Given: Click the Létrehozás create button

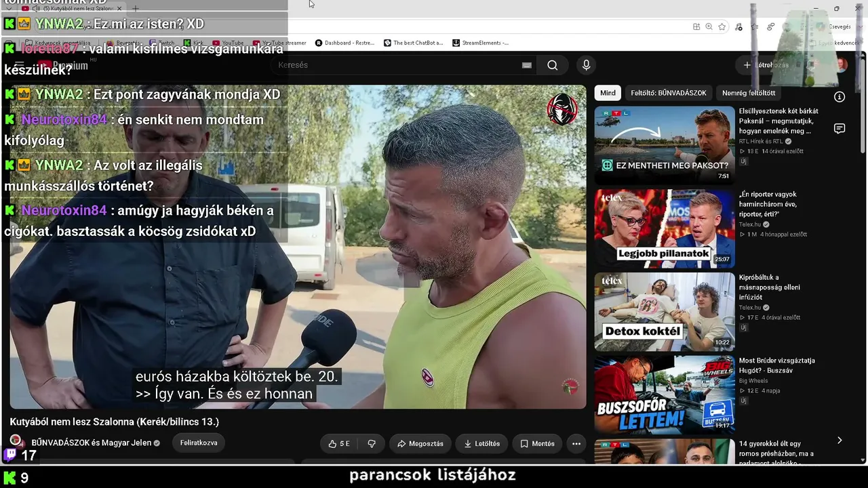Looking at the screenshot, I should (766, 65).
